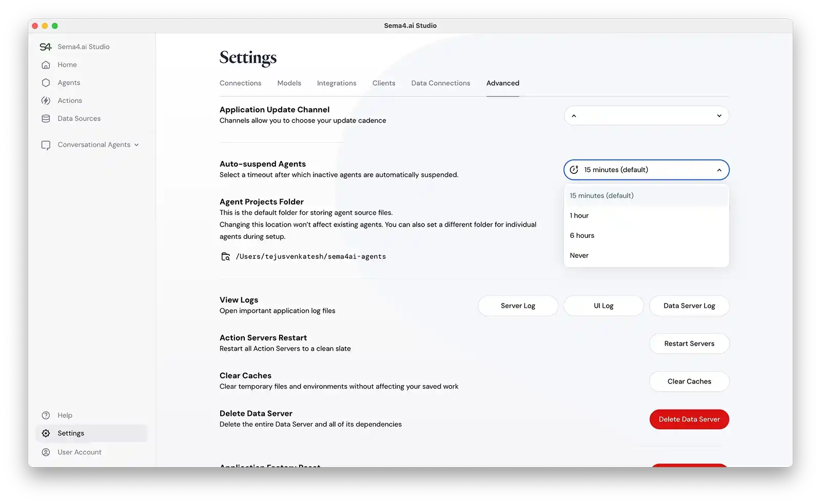
Task: Open Home from the sidebar
Action: [66, 65]
